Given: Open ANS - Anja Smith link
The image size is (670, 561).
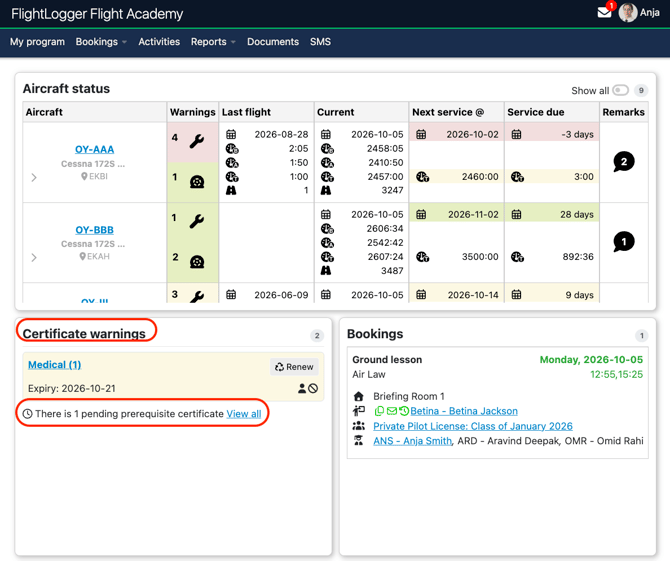Looking at the screenshot, I should [x=412, y=441].
